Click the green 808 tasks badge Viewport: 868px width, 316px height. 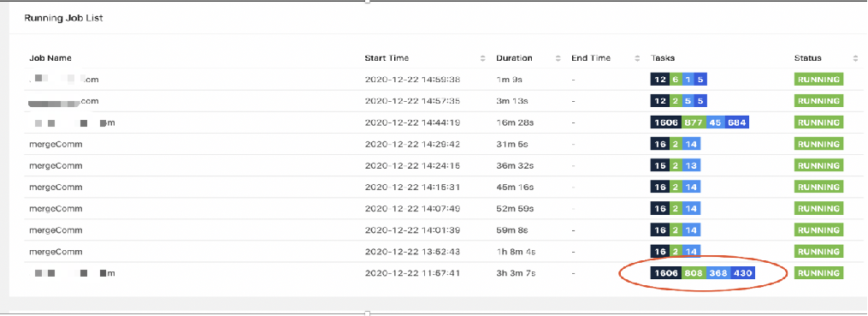point(694,273)
